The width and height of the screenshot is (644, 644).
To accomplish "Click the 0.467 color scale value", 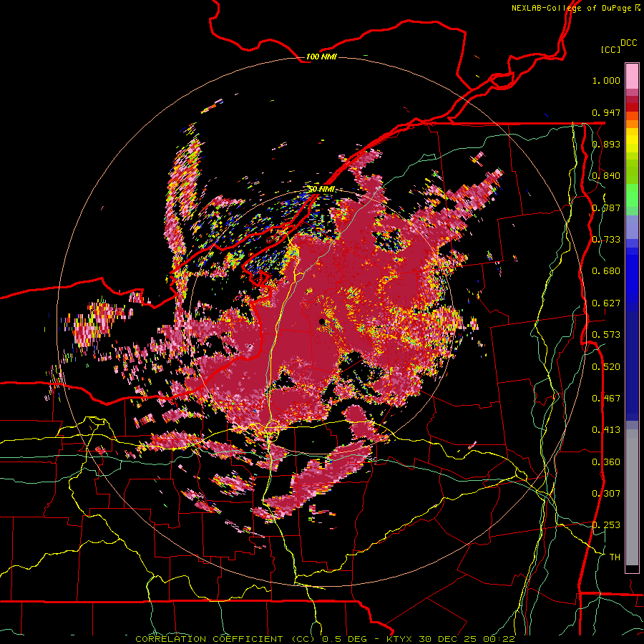I will tap(606, 399).
